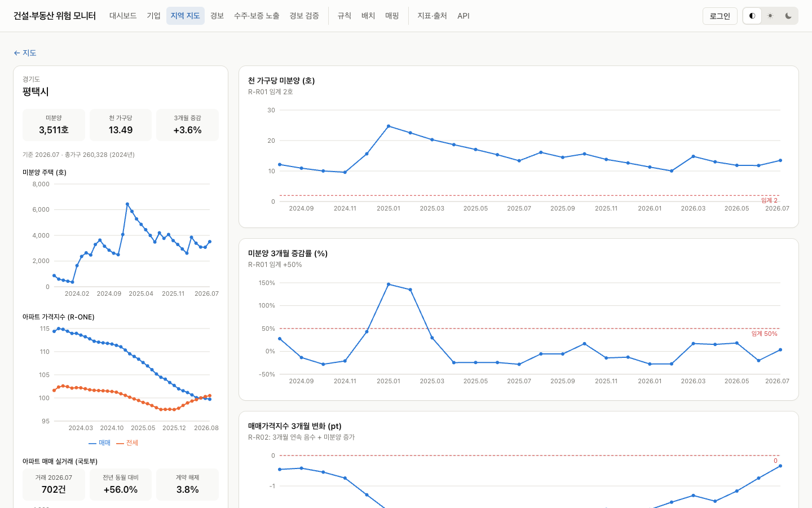
Task: Open the 경보 nav item
Action: (217, 16)
